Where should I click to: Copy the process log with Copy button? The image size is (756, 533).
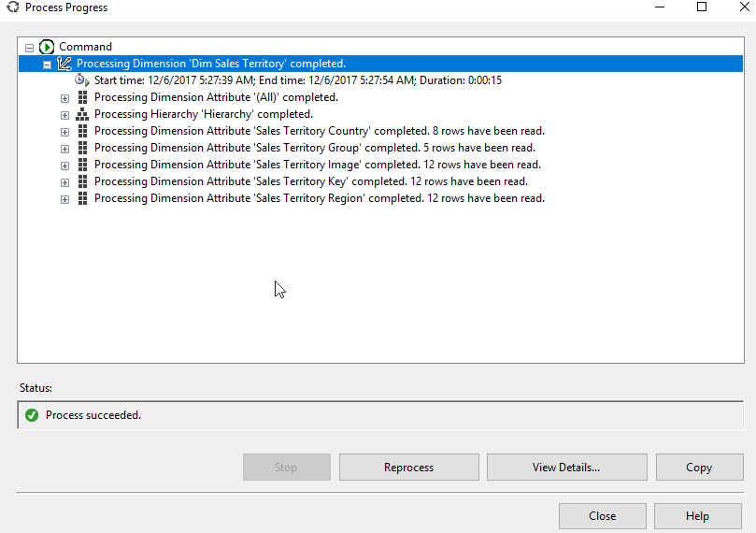click(x=698, y=468)
